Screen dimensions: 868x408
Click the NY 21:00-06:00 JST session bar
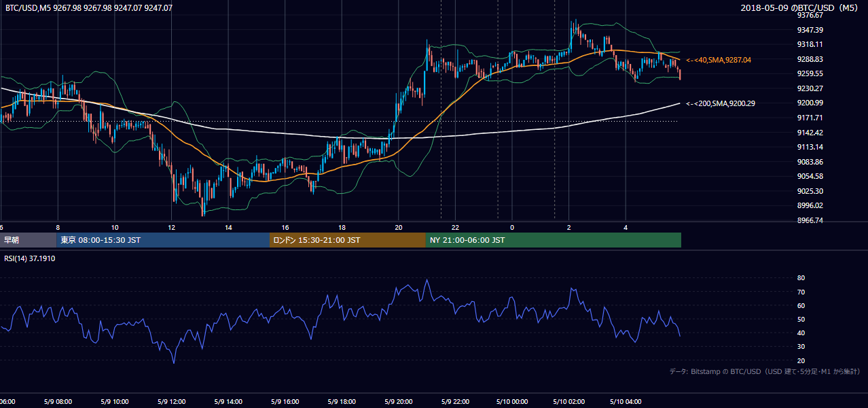coord(554,240)
